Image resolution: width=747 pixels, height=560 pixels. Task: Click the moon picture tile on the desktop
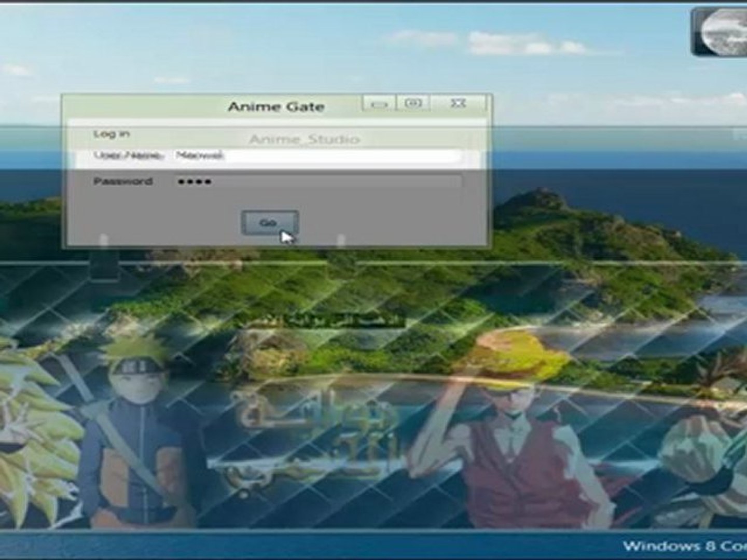coord(720,32)
